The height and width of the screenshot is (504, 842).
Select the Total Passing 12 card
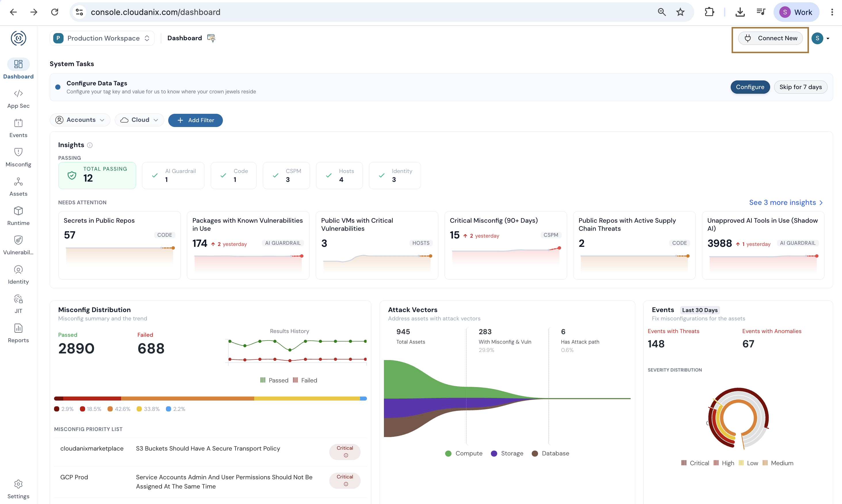pos(97,175)
